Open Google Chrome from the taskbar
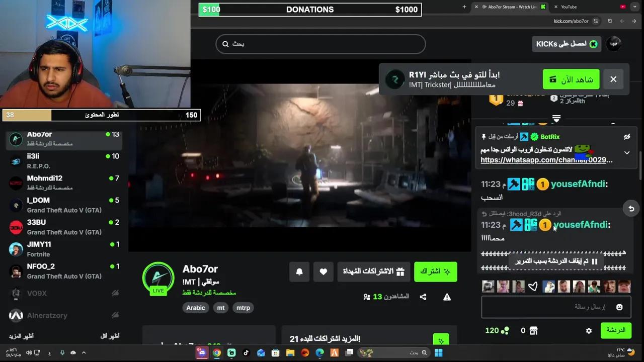 [x=217, y=353]
